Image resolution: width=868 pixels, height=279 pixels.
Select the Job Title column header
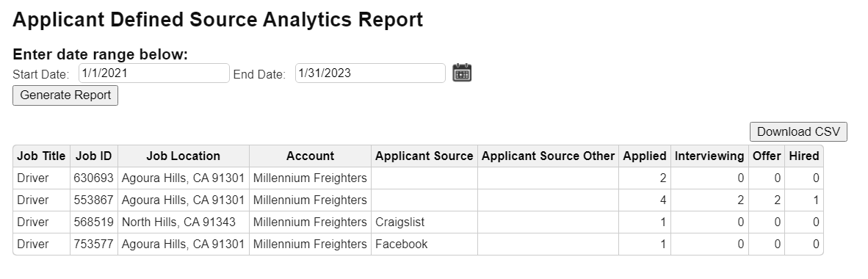click(42, 156)
